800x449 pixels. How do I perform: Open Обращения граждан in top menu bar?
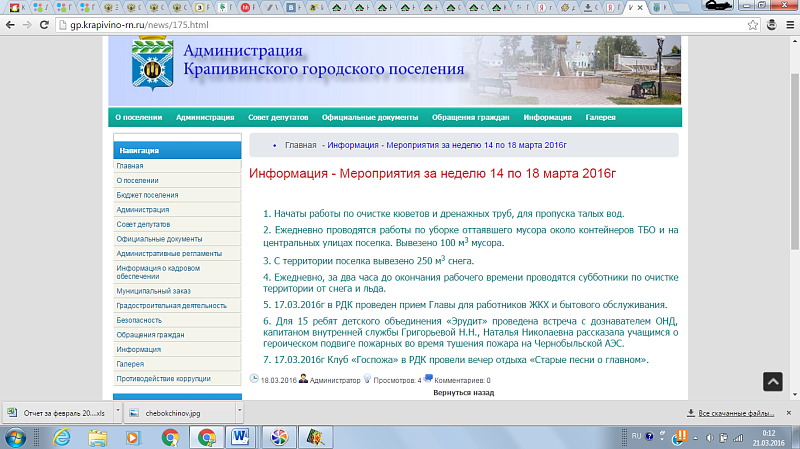[470, 117]
